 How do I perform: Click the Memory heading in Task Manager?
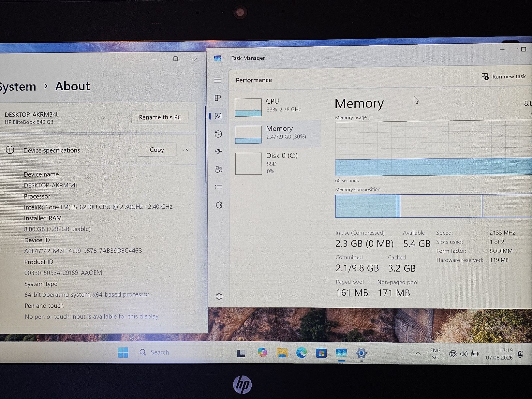359,104
